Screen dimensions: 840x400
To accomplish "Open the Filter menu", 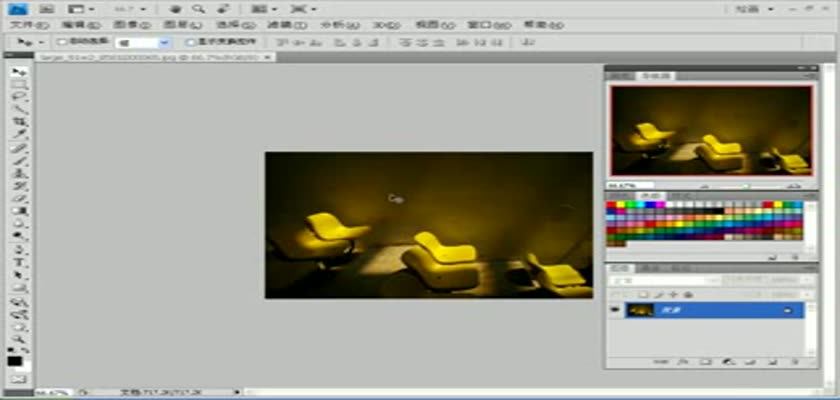I will 265,24.
